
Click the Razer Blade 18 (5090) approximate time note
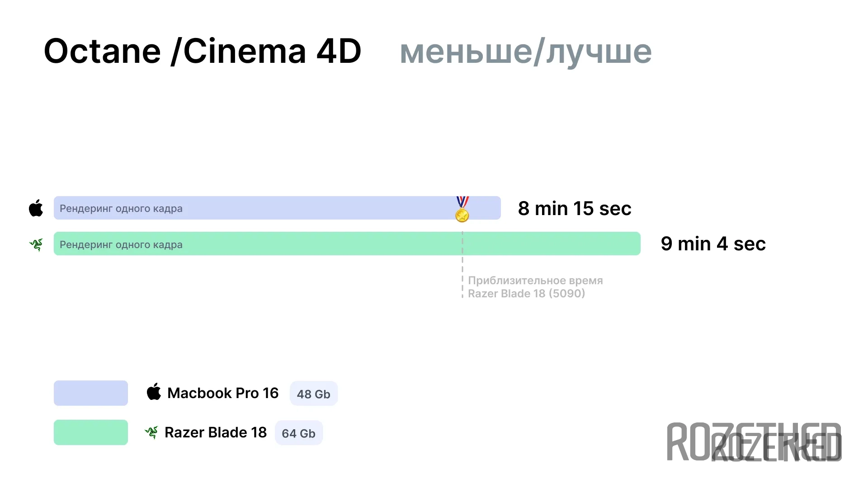pos(535,287)
